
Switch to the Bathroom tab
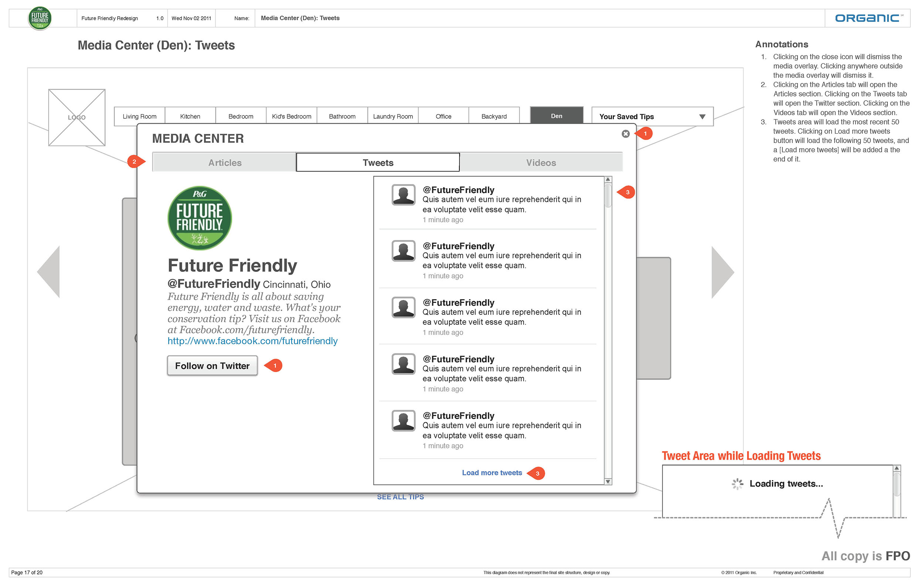342,116
